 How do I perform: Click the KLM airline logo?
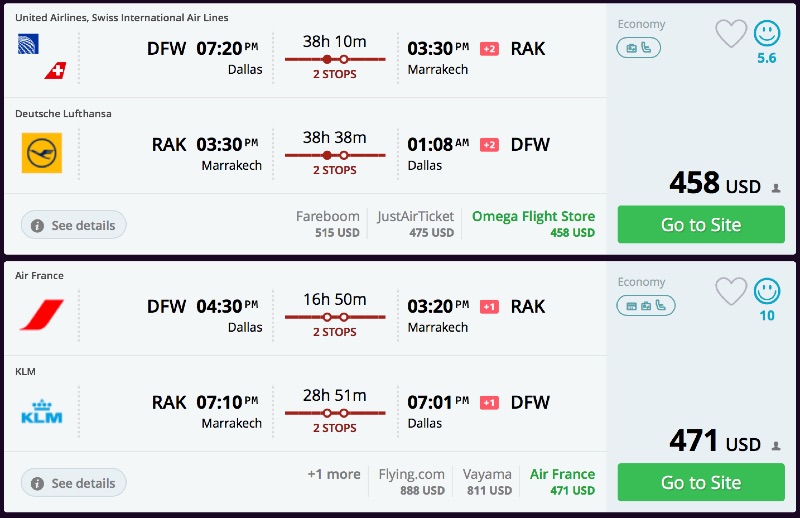42,411
